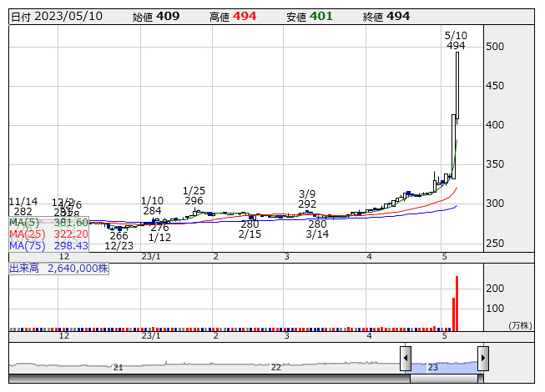Click the 22 year region in navigator

pos(276,365)
